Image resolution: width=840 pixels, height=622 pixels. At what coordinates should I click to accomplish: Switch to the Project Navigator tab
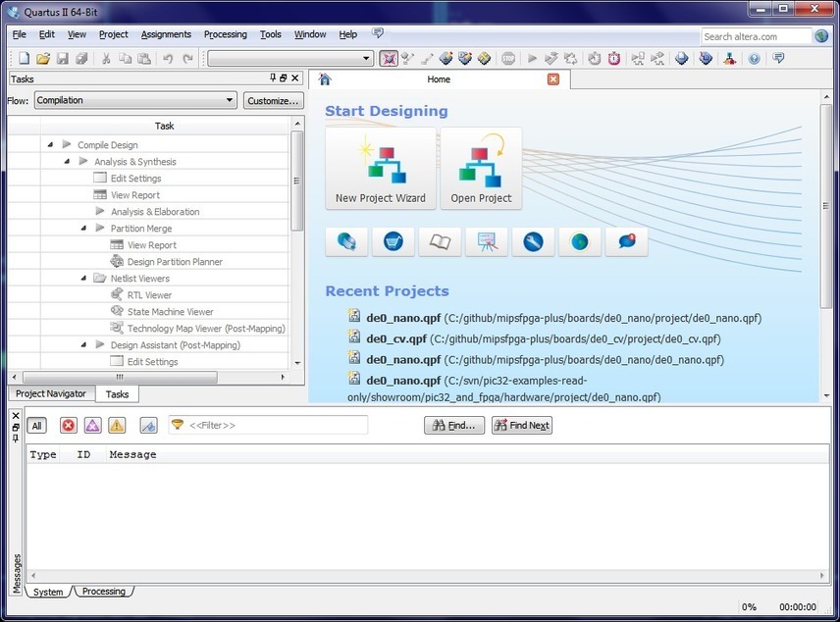pos(51,393)
